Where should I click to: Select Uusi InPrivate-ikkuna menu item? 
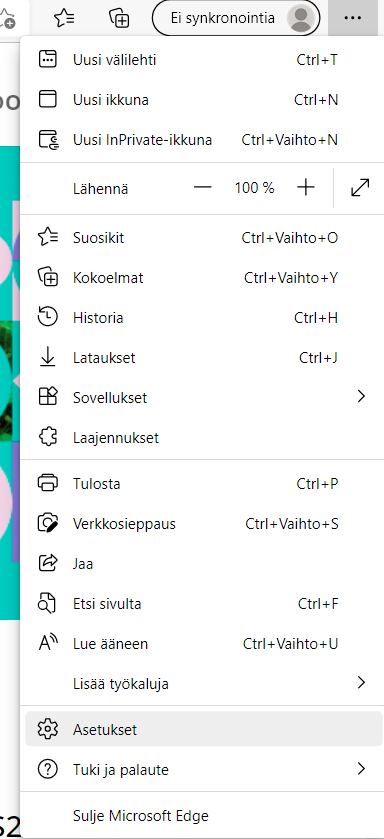coord(204,140)
